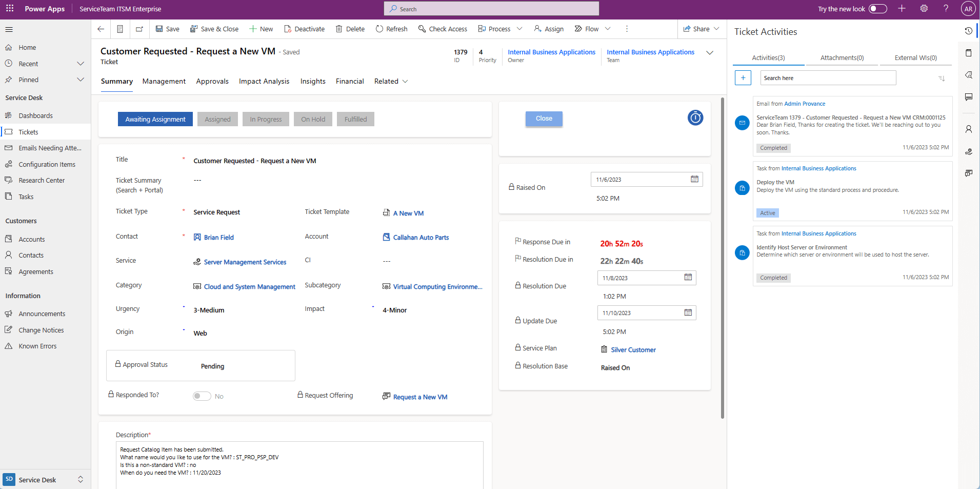980x489 pixels.
Task: Click the Search here field in Ticket Activities
Action: tap(828, 77)
